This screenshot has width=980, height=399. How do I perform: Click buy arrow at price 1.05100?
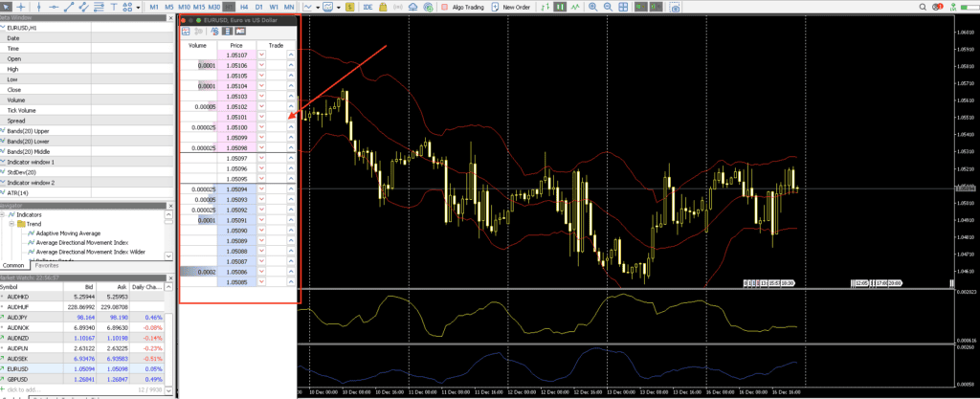(x=291, y=127)
